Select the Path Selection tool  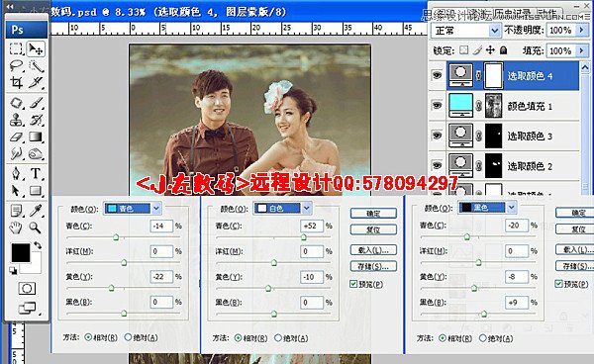point(16,191)
